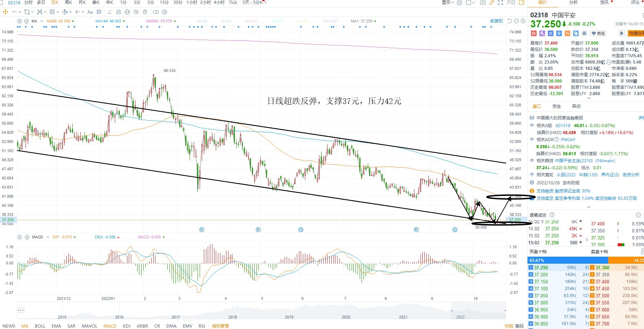Open the F10 company info button
The height and width of the screenshot is (329, 644).
click(511, 2)
